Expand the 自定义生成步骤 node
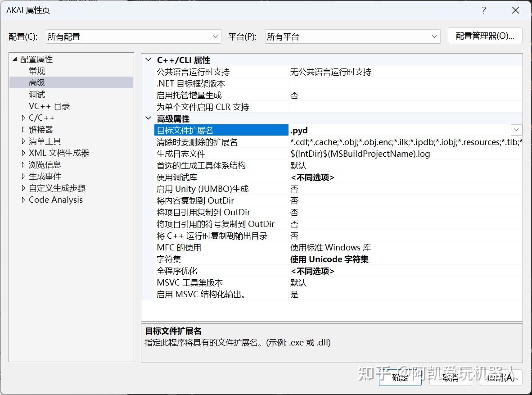Viewport: 532px width, 395px height. [x=23, y=188]
